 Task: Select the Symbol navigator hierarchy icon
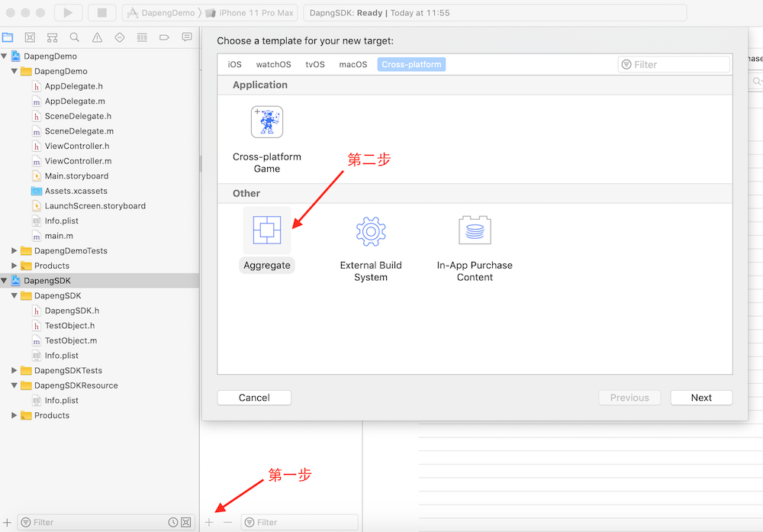(x=52, y=37)
